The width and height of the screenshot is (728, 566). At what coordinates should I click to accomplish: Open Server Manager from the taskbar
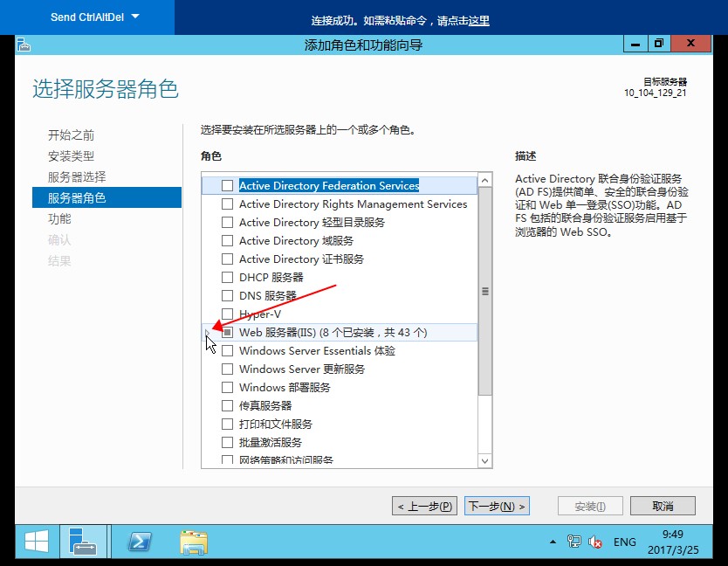pyautogui.click(x=83, y=542)
